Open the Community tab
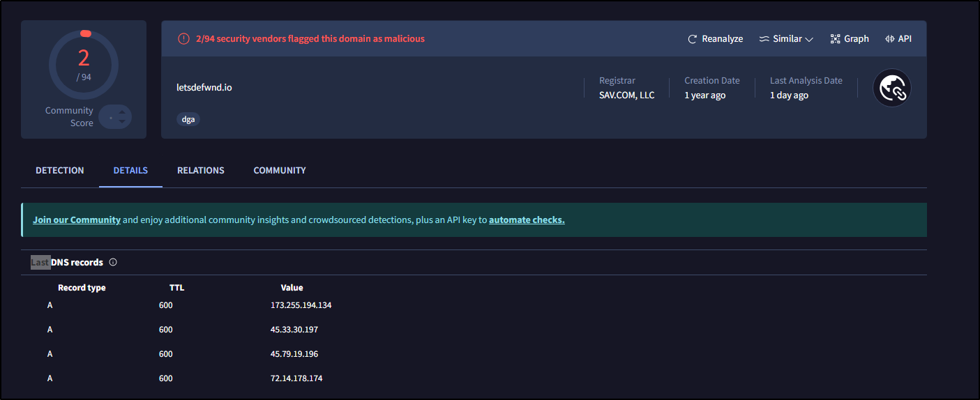This screenshot has height=400, width=980. click(280, 170)
